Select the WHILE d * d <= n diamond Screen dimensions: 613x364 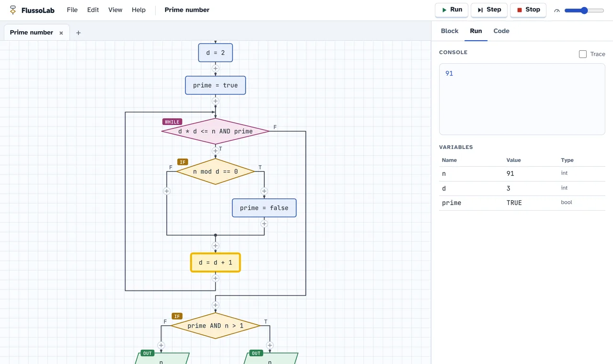tap(216, 131)
